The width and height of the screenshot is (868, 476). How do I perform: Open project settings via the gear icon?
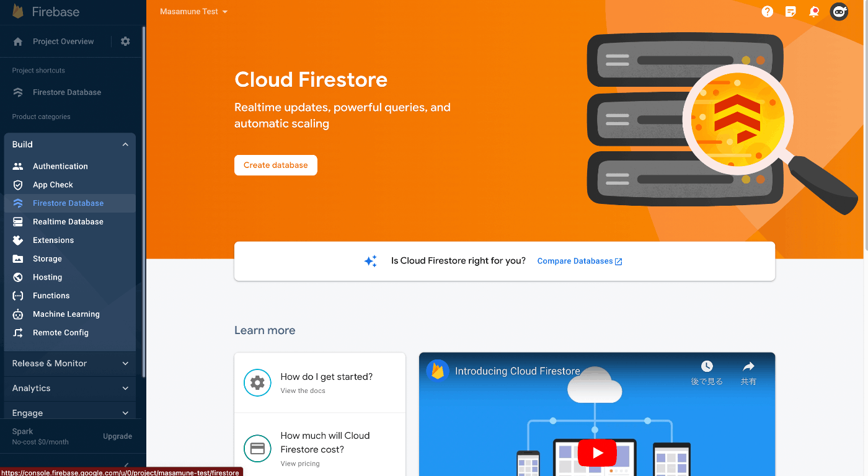point(125,41)
